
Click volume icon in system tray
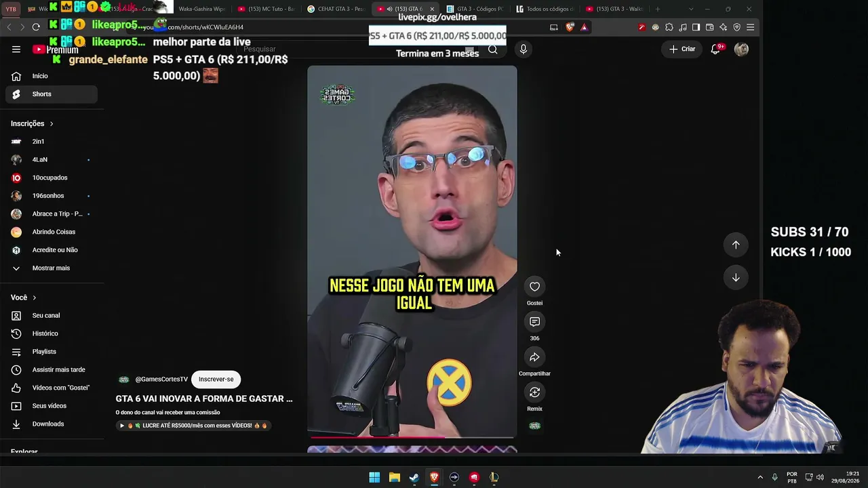(820, 477)
